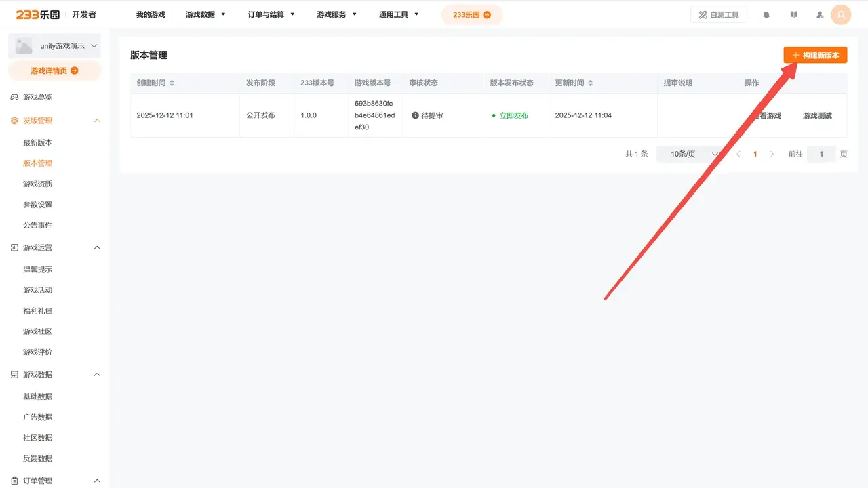Click the user avatar in header
The width and height of the screenshot is (868, 488).
tap(841, 15)
